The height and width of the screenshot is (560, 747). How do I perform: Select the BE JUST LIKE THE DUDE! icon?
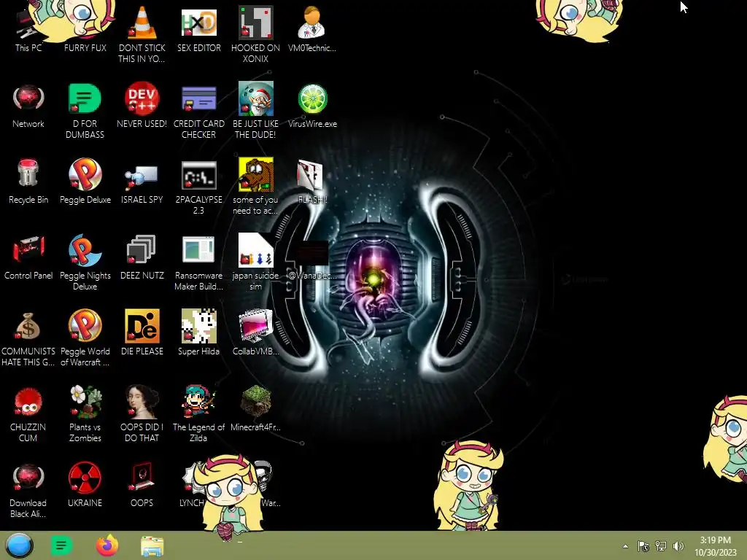coord(255,111)
